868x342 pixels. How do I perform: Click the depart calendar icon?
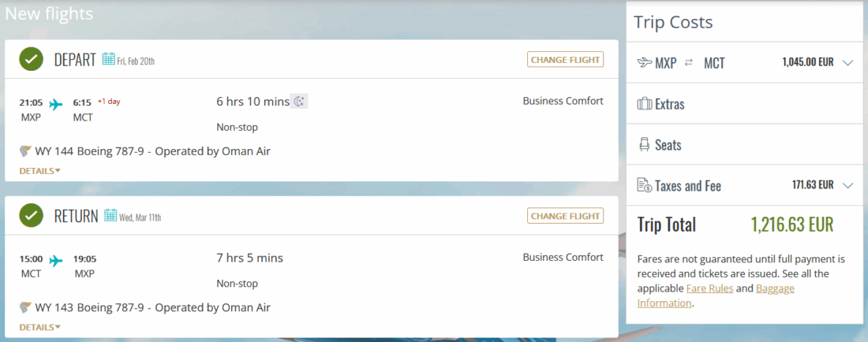click(x=108, y=59)
